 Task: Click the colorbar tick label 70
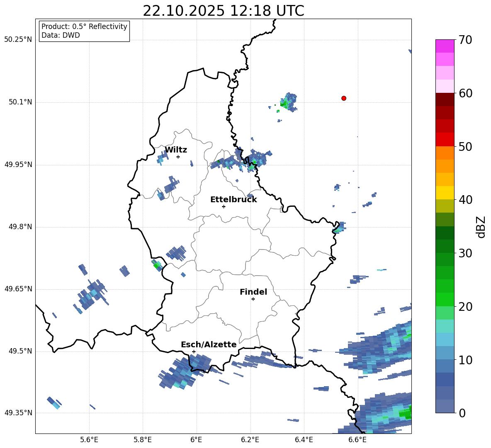tap(465, 40)
